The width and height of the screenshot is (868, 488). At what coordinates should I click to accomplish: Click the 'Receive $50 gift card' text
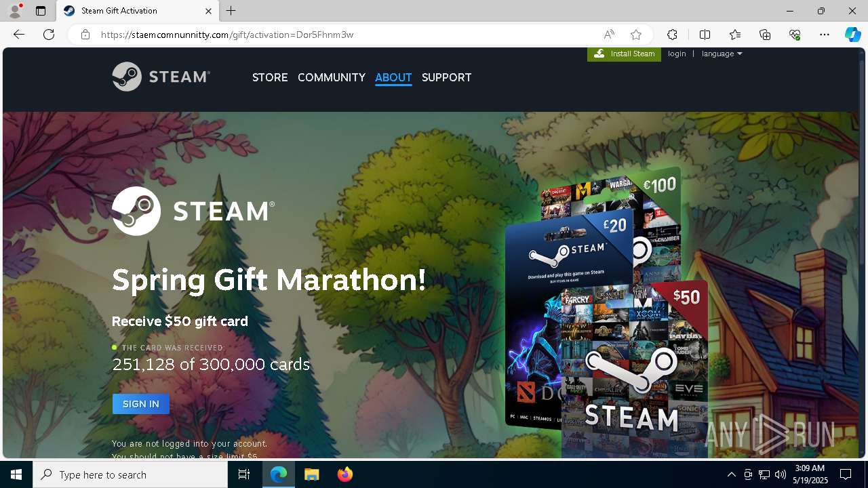tap(180, 321)
